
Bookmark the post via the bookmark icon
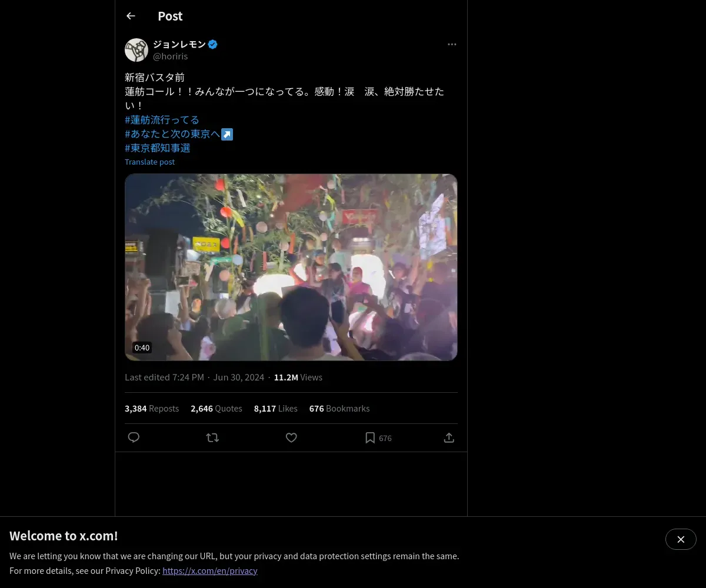370,437
